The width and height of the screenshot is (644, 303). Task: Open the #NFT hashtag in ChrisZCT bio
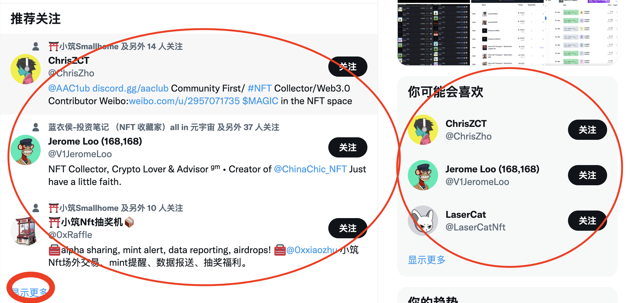[260, 88]
